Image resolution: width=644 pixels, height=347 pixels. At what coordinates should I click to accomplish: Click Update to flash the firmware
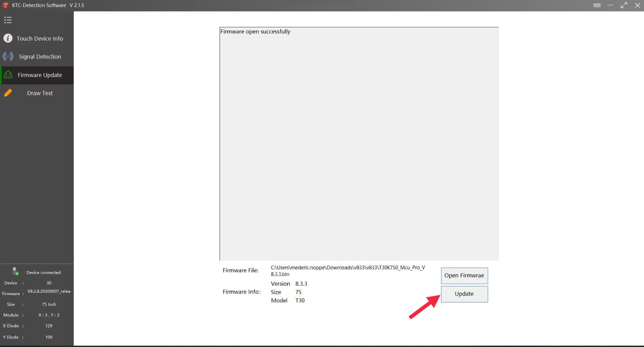point(464,294)
